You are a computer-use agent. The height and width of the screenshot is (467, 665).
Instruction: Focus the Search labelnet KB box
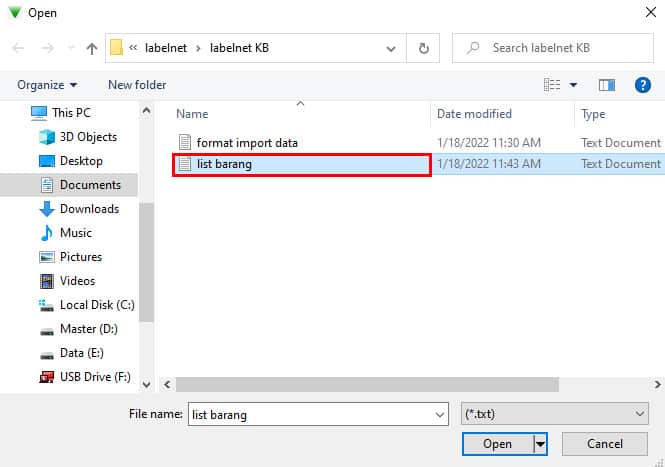click(x=553, y=48)
